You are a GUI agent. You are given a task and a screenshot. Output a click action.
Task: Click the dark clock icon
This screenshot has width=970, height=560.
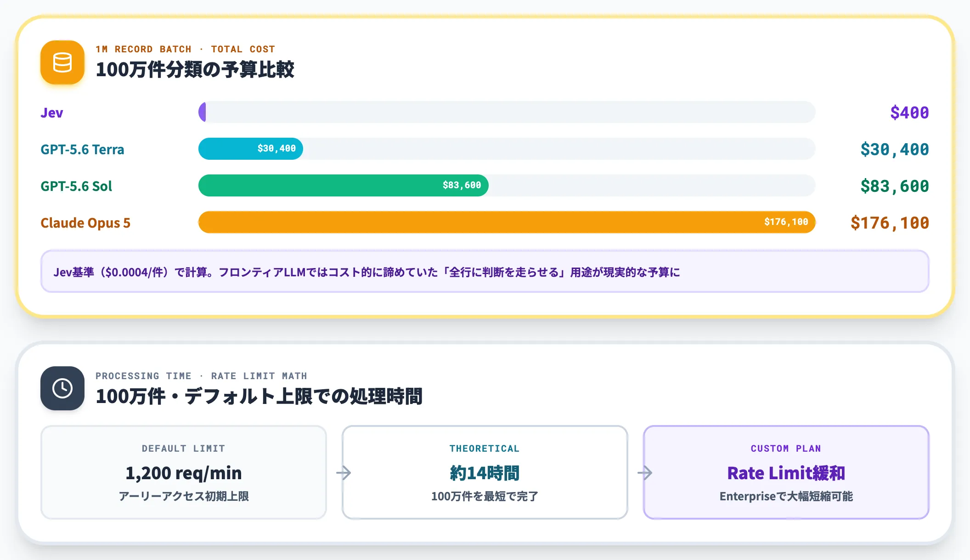tap(62, 388)
